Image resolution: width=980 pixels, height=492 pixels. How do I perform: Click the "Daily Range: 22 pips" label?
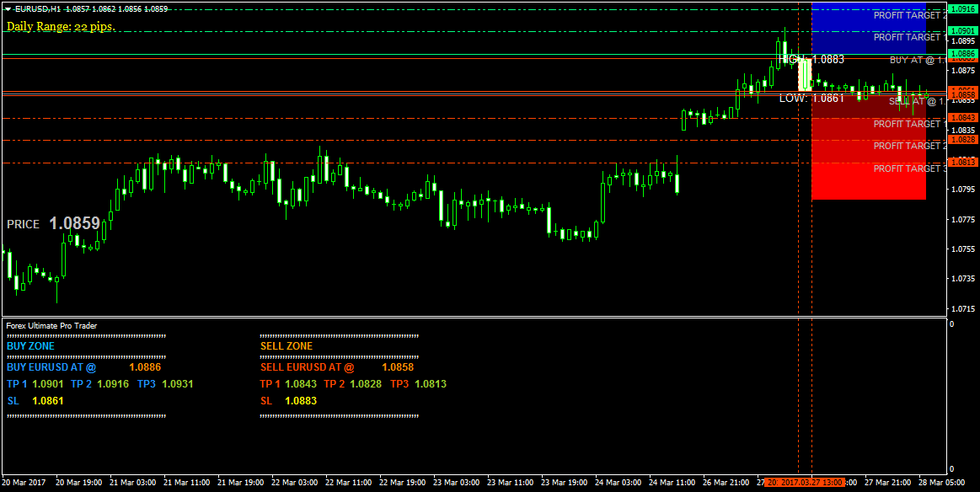coord(59,27)
